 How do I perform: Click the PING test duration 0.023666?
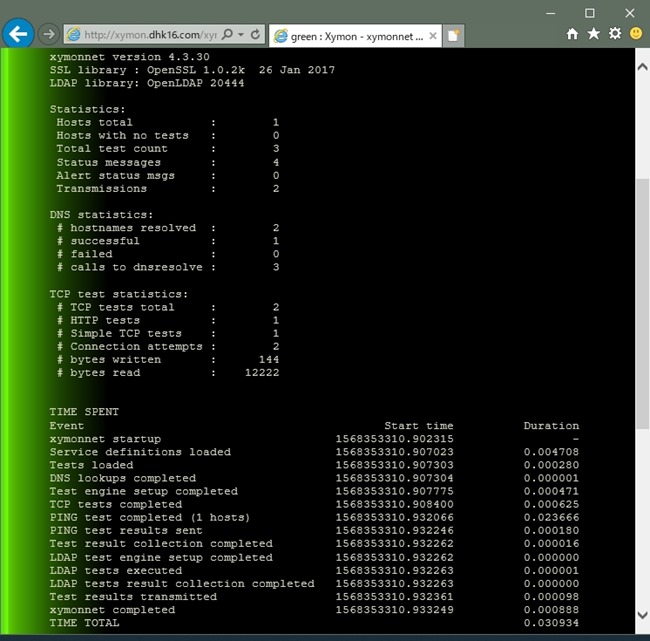(x=551, y=517)
